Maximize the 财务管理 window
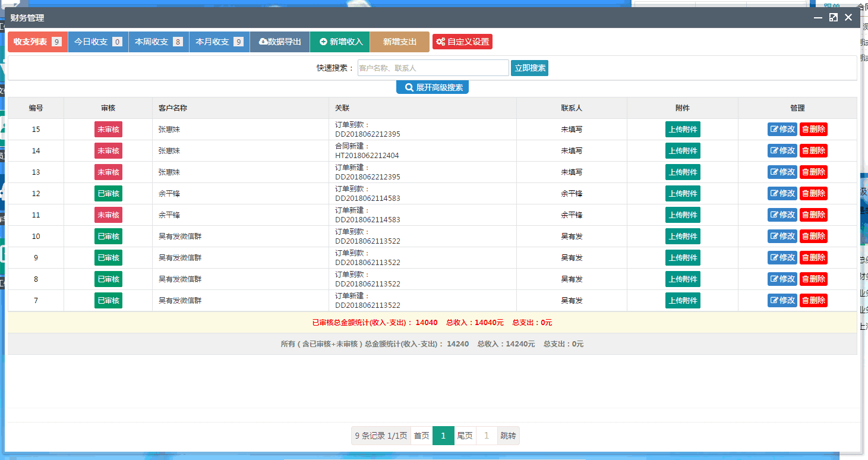Screen dimensions: 868x460 (834, 18)
